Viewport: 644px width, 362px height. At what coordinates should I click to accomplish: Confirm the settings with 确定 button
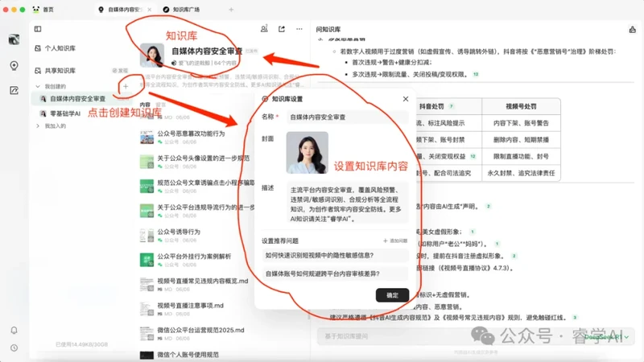392,295
